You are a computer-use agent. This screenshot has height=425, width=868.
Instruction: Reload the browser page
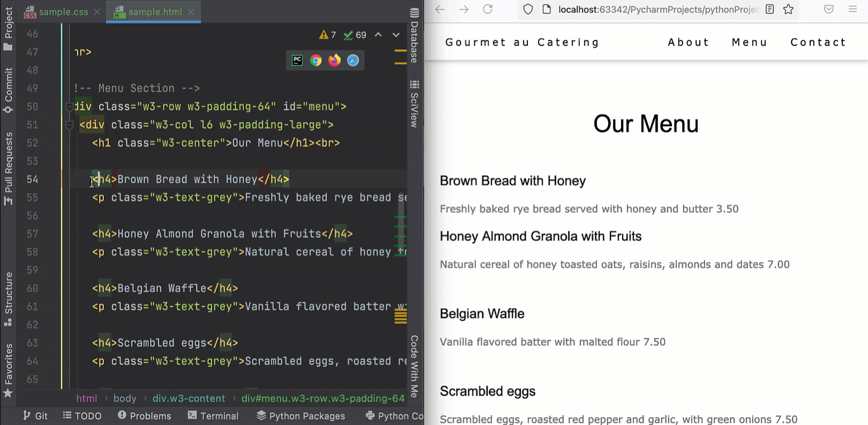click(x=488, y=9)
